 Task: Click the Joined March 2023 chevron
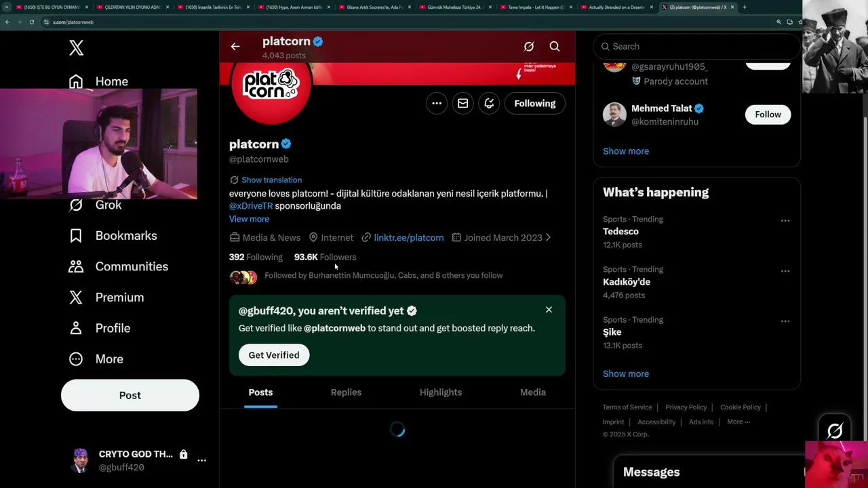point(548,237)
